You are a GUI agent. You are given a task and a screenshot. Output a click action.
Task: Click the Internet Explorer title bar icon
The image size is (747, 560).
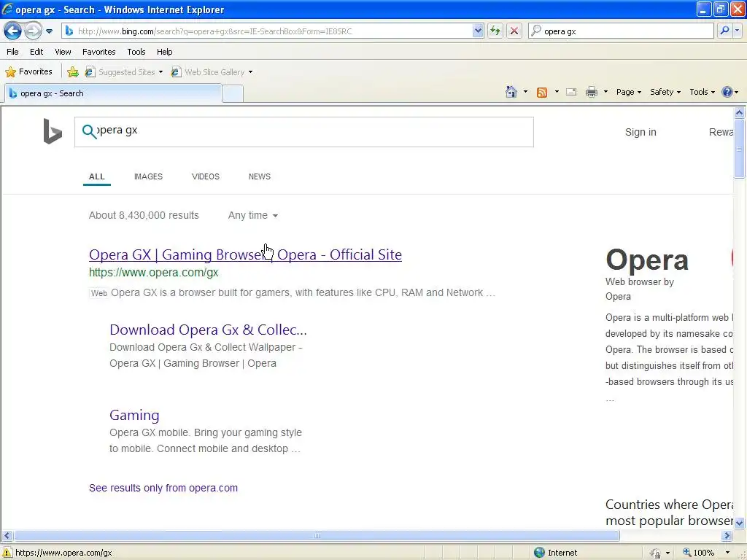tap(7, 9)
